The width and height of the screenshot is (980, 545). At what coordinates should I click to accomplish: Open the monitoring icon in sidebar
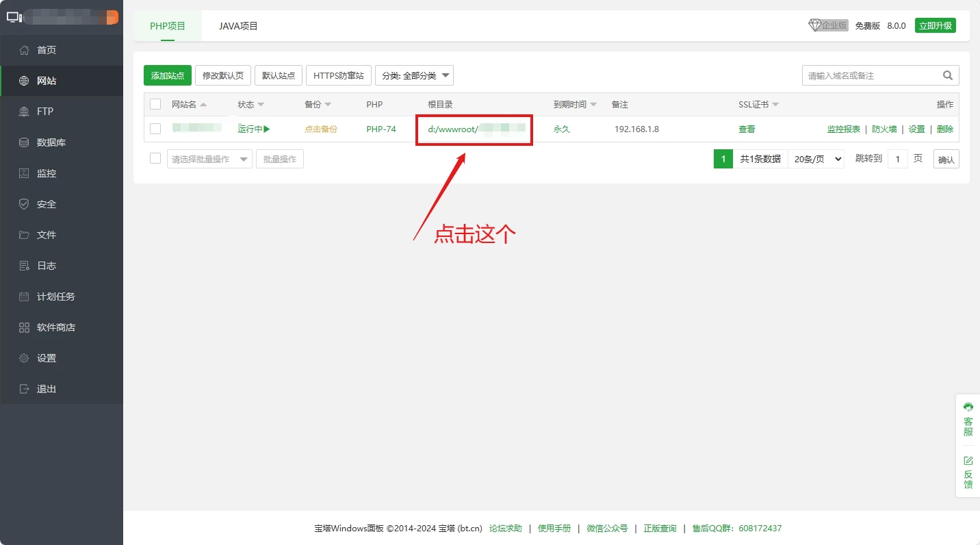pyautogui.click(x=25, y=173)
